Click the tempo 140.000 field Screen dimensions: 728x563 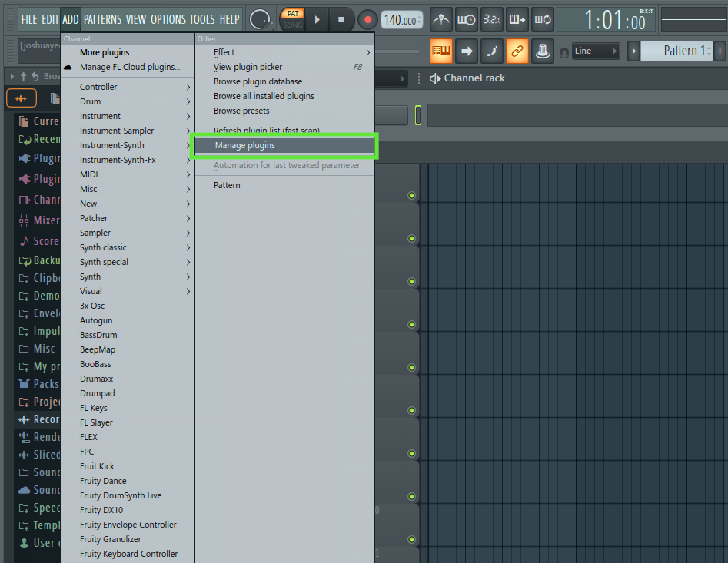[x=401, y=20]
